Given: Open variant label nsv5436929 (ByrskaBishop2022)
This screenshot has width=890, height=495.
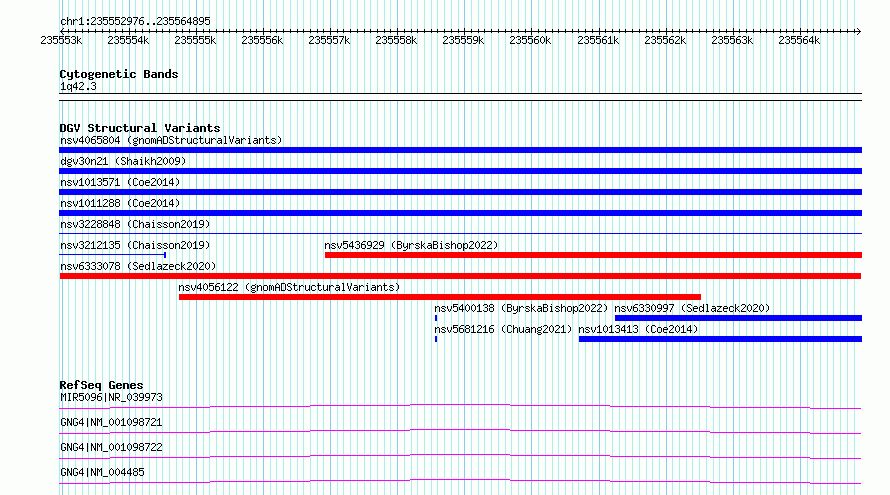Looking at the screenshot, I should click(x=411, y=245).
